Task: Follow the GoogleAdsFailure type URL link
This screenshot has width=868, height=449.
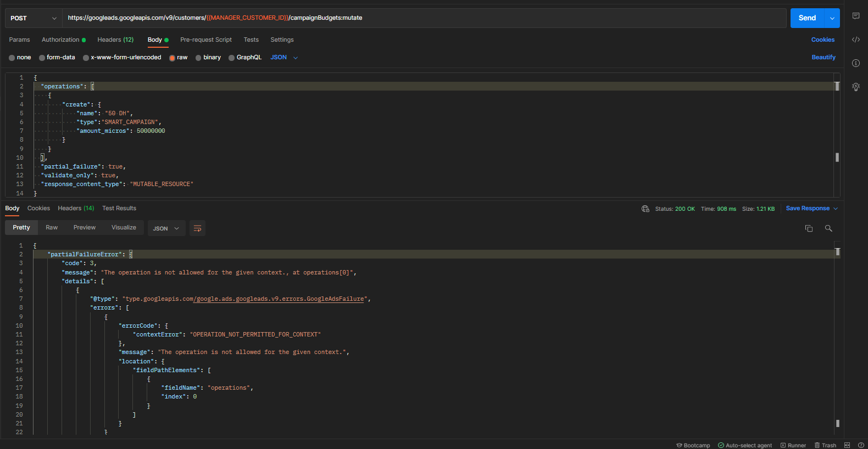Action: point(279,299)
